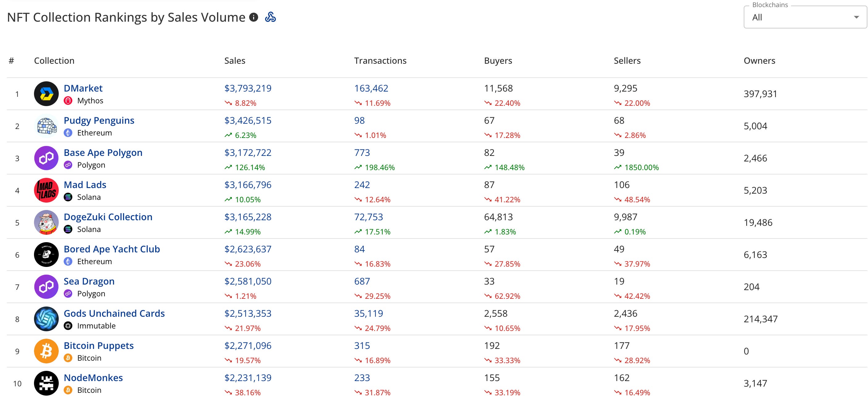868x399 pixels.
Task: Click the Pudgy Penguins igloo logo
Action: (46, 126)
